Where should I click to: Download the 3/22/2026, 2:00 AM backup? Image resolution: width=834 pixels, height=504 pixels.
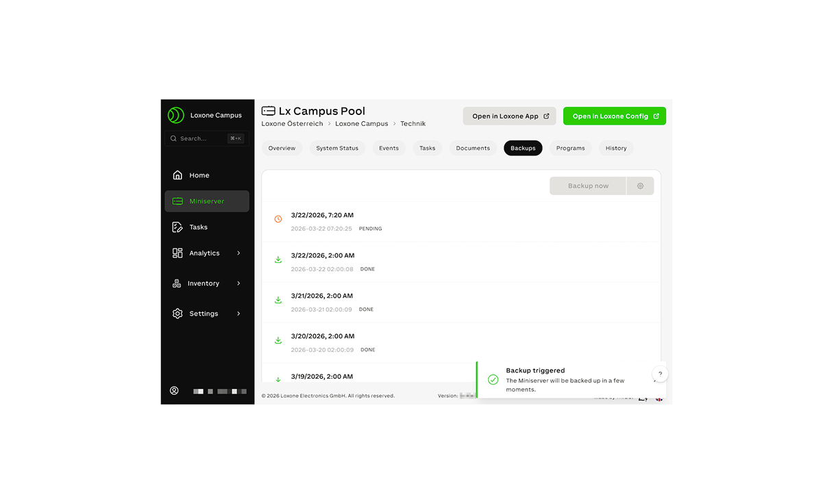[278, 260]
